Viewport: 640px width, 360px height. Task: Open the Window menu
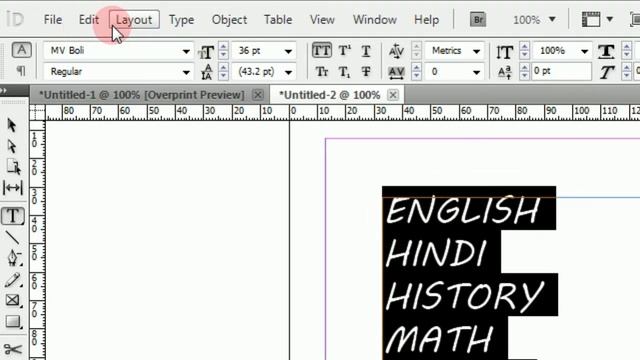tap(375, 20)
